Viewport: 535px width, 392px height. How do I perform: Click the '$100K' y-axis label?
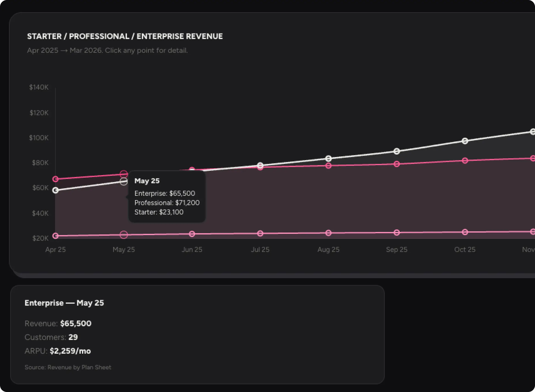tap(39, 138)
